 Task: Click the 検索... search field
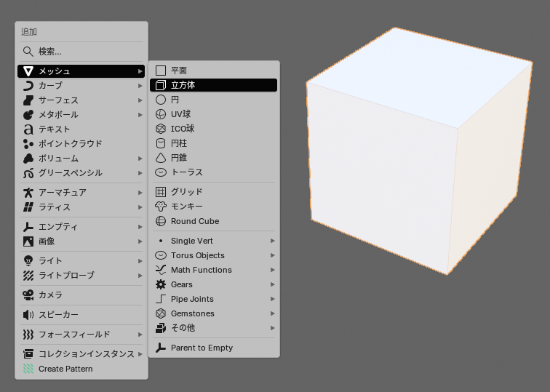(81, 52)
